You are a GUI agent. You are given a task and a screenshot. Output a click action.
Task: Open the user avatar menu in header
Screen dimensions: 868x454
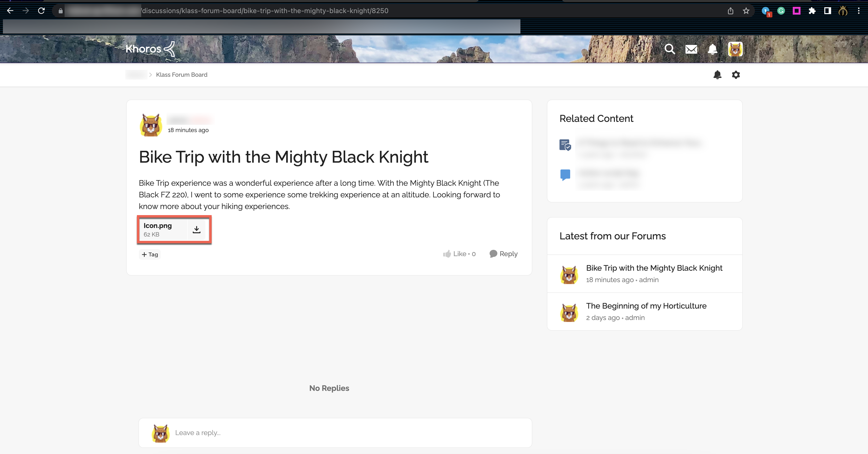coord(735,49)
